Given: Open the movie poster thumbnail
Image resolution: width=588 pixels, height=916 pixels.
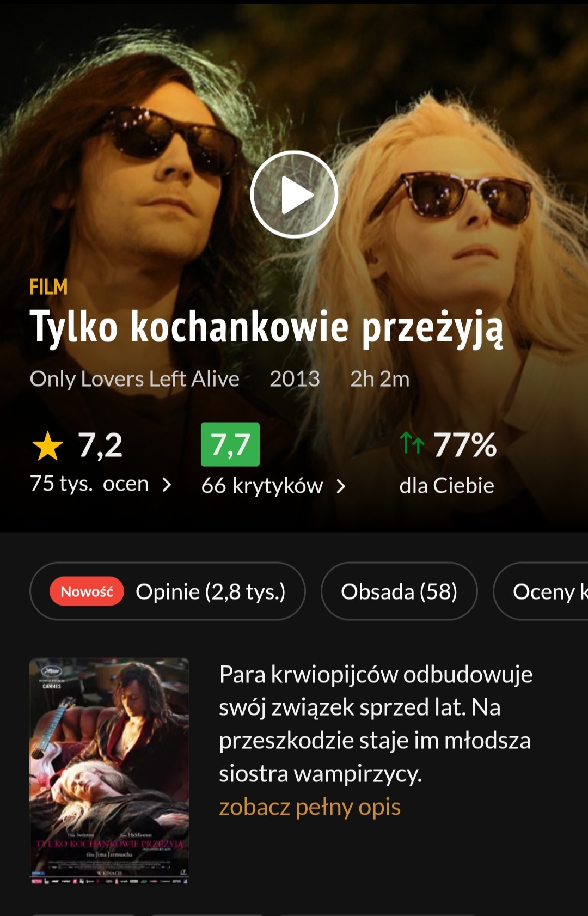Looking at the screenshot, I should coord(109,771).
